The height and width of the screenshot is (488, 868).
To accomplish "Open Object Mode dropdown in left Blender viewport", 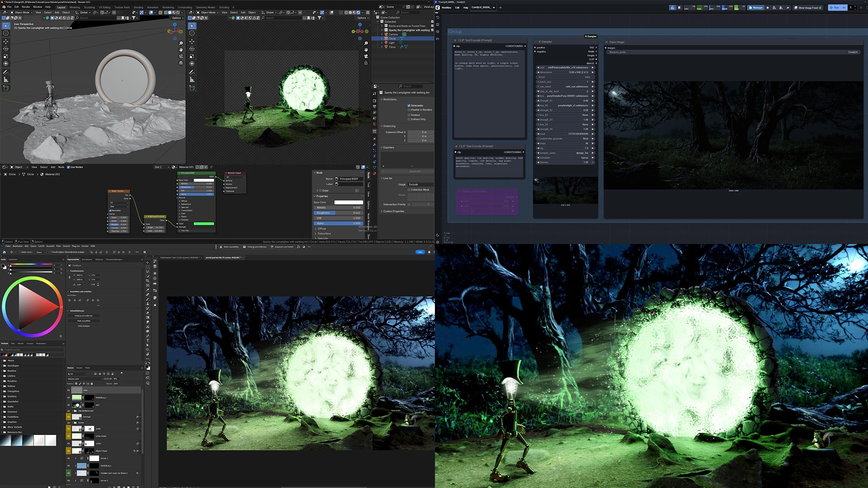I will 22,13.
